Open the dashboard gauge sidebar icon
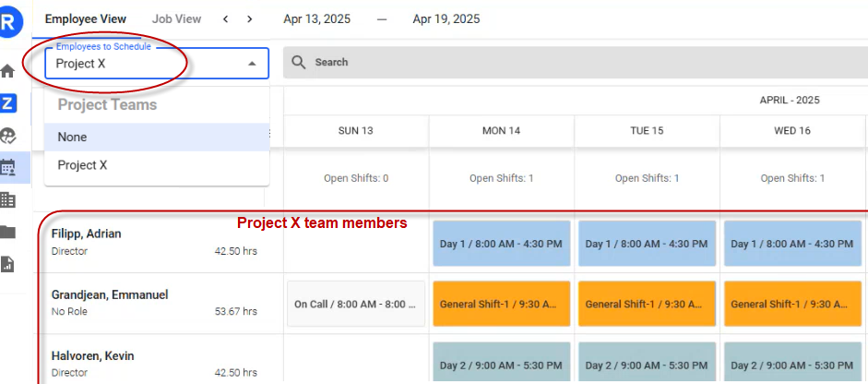The image size is (868, 384). [x=8, y=136]
